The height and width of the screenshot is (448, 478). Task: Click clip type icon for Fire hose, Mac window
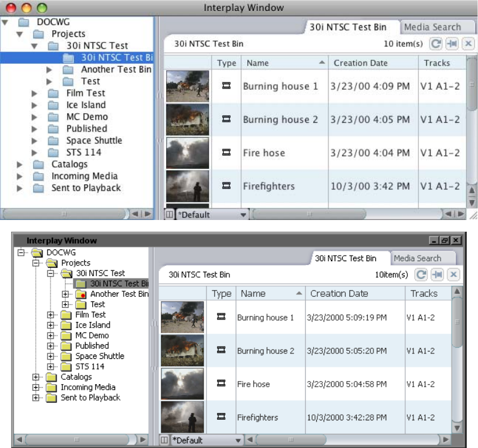226,152
